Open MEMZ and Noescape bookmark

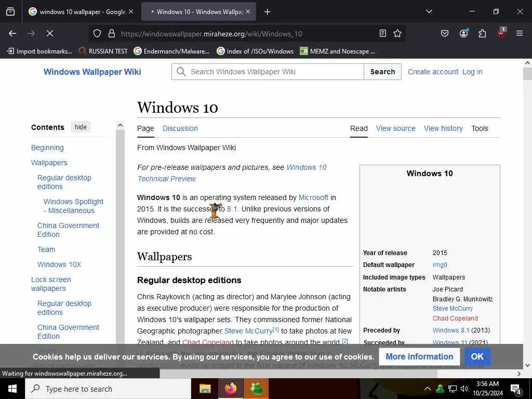point(338,51)
